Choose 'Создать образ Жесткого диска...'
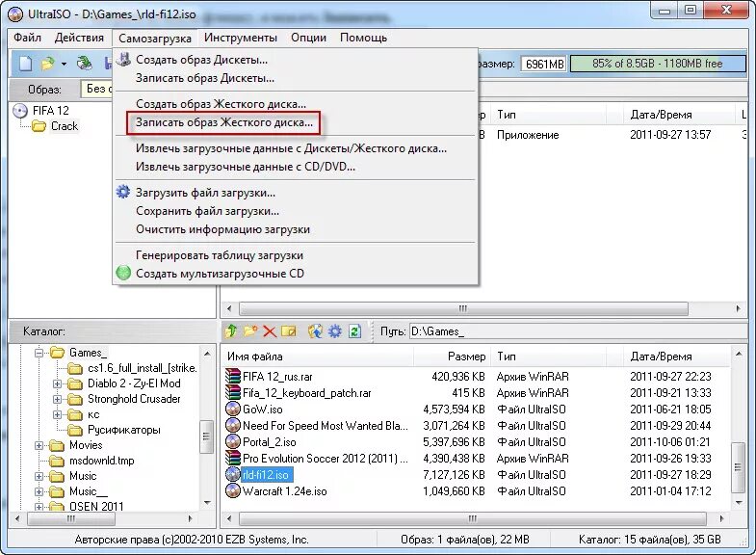The image size is (756, 555). (x=221, y=104)
